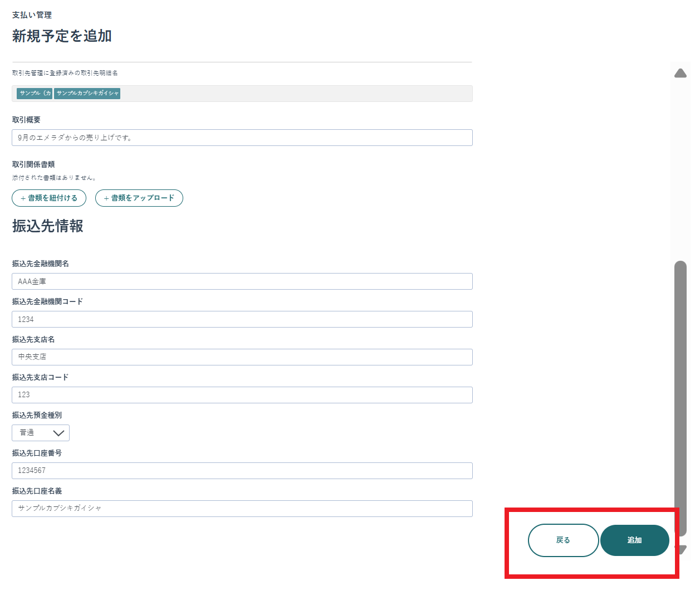Click the 振込先金融機関コード field with 1234
The width and height of the screenshot is (700, 600).
pos(242,319)
